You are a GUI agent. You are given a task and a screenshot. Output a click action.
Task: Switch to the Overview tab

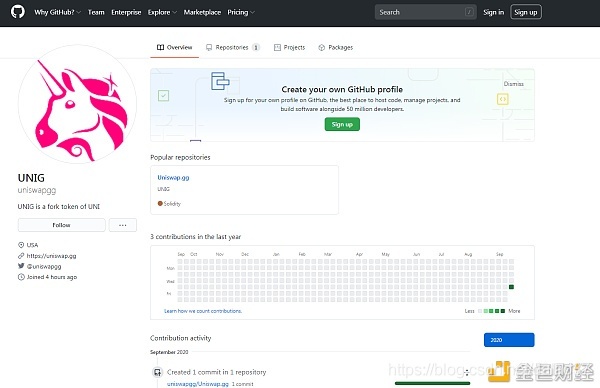pyautogui.click(x=174, y=47)
